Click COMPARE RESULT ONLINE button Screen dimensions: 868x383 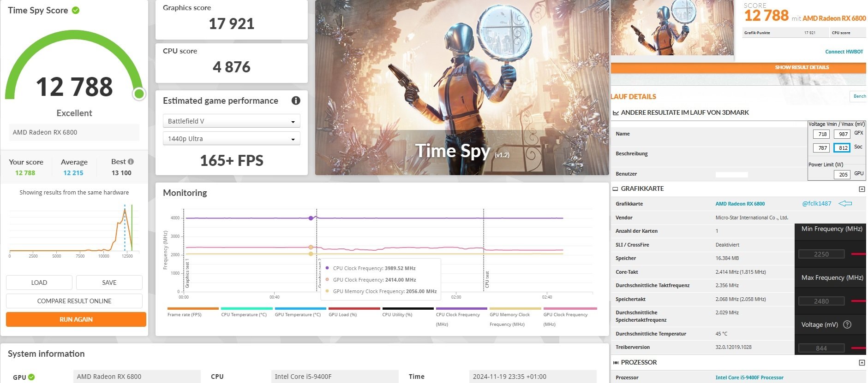[74, 301]
